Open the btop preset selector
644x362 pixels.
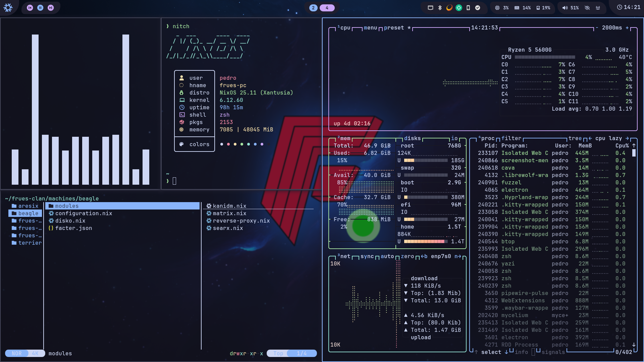tap(394, 27)
